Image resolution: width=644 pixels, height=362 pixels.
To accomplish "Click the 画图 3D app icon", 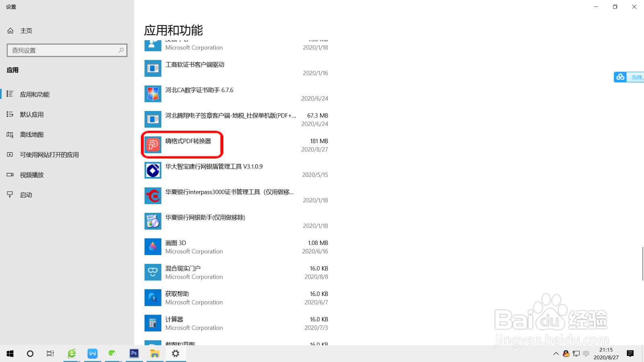I will 153,247.
